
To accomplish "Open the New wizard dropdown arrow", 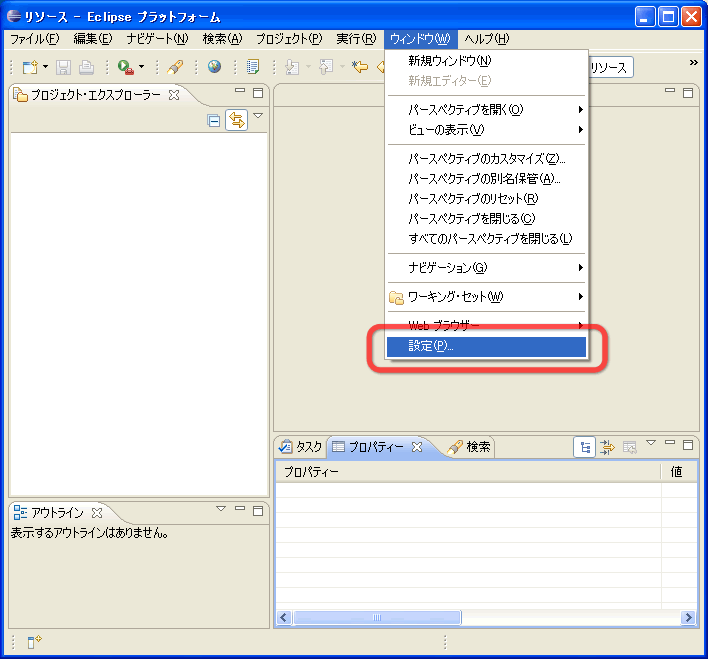I will [45, 67].
